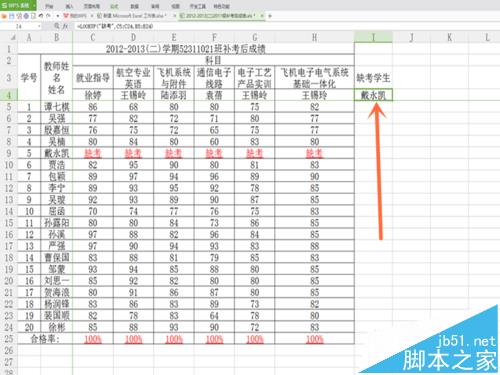Click the title cell 2012-2013(二)学期52311021班补考后成绩
The width and height of the screenshot is (500, 375).
click(186, 49)
